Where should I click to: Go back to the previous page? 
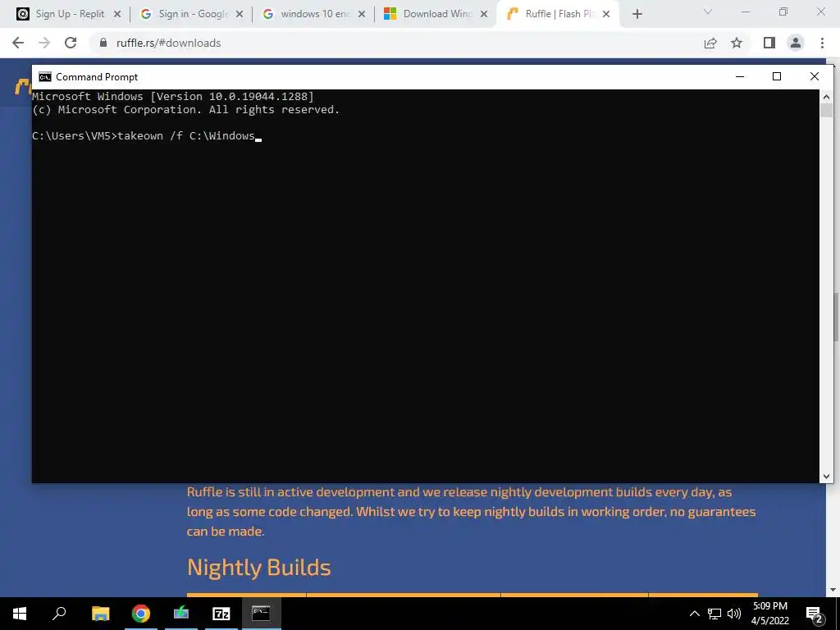tap(18, 43)
